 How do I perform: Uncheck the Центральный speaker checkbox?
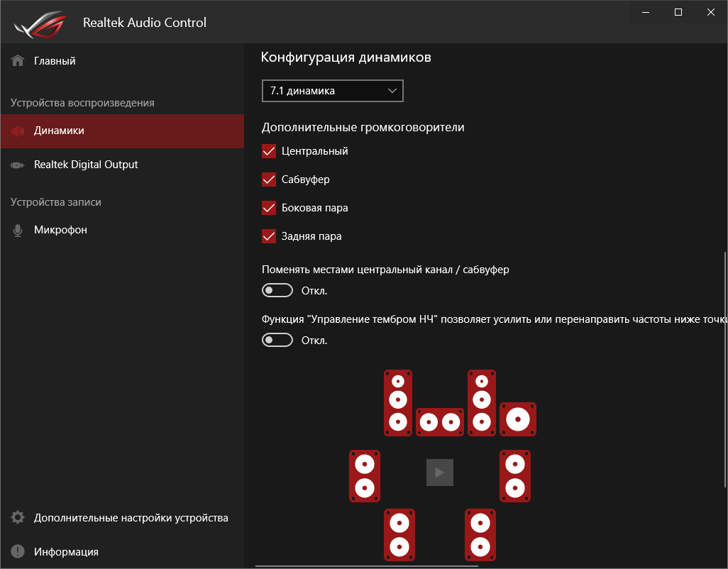click(x=269, y=151)
